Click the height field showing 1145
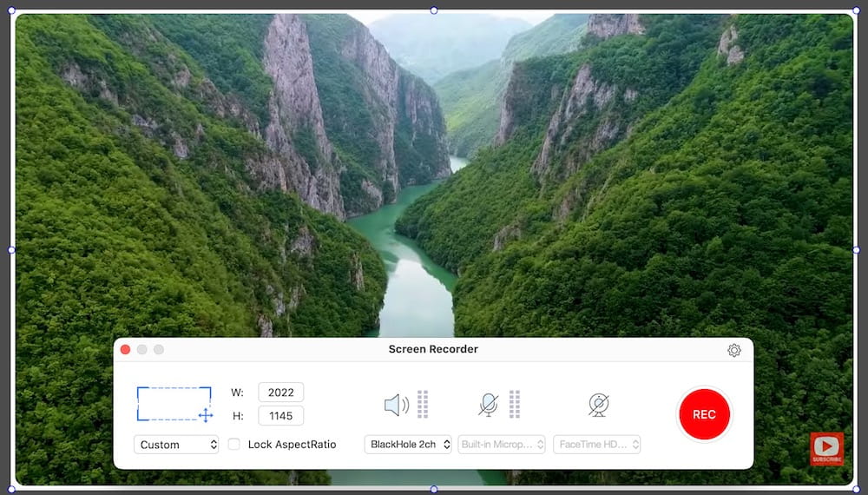 [280, 416]
